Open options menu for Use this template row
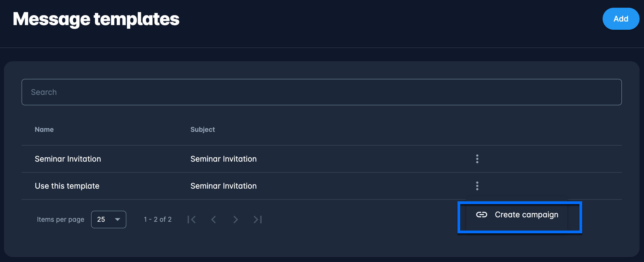The image size is (644, 262). click(x=477, y=186)
